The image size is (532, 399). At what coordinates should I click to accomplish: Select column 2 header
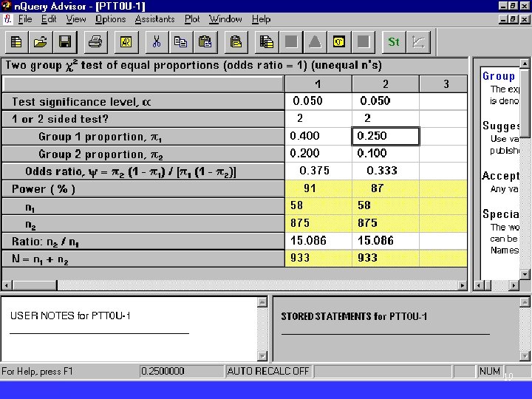[x=386, y=84]
